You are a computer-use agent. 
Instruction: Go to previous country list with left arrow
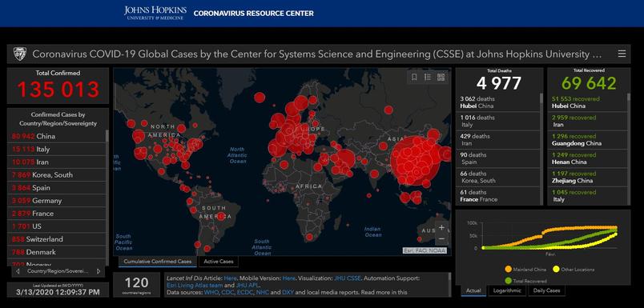(18, 271)
